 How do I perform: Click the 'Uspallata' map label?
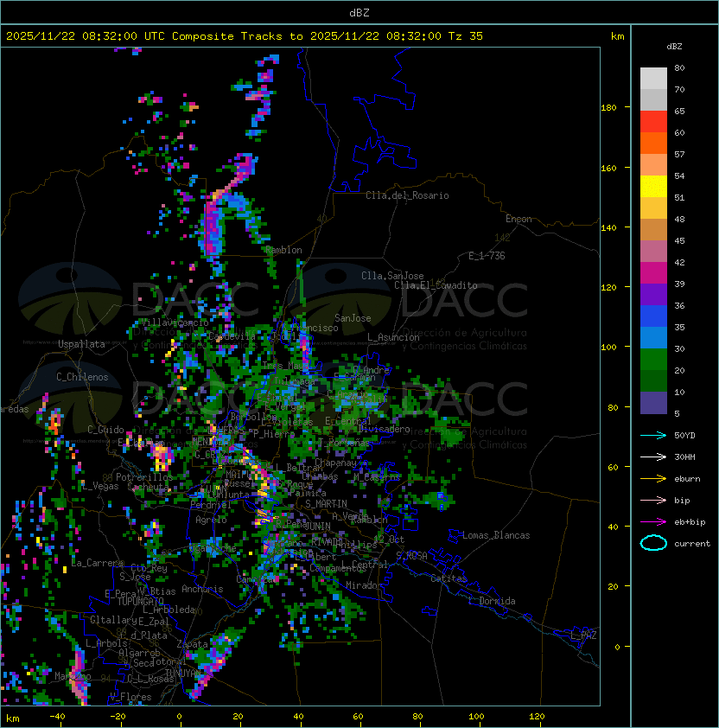click(81, 344)
